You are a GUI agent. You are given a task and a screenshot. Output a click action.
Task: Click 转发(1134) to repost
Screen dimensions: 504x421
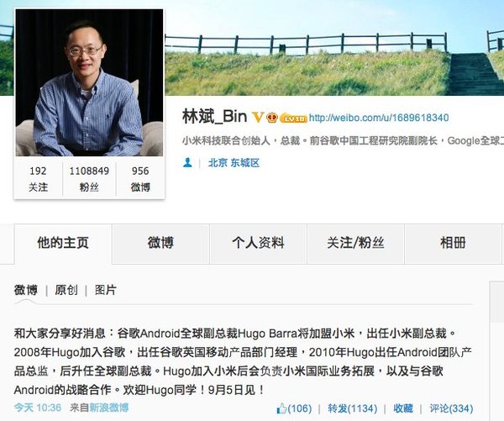pyautogui.click(x=352, y=408)
